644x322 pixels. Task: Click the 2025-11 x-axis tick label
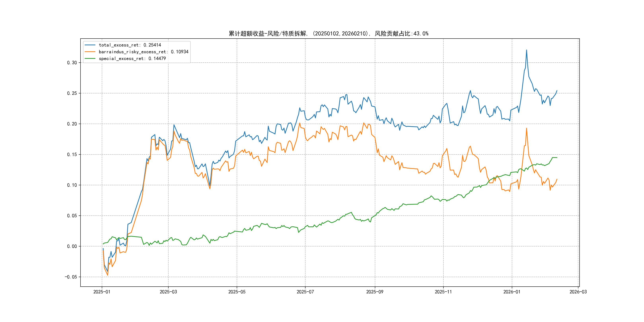(x=443, y=292)
